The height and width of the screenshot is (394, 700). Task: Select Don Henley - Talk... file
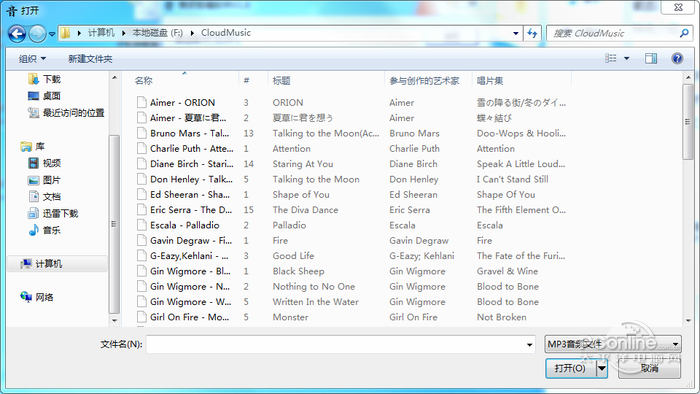[191, 179]
